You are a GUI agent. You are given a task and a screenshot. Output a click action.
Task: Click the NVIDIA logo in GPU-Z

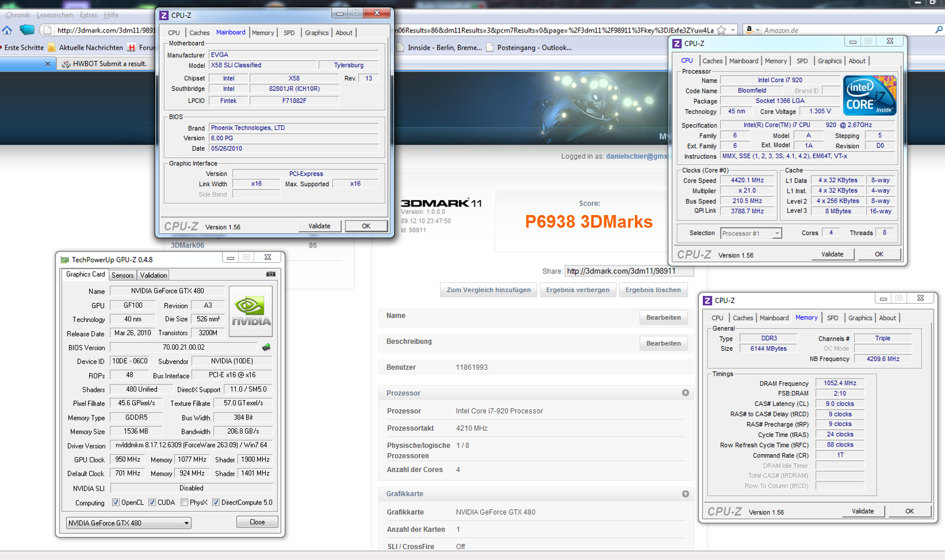click(250, 311)
